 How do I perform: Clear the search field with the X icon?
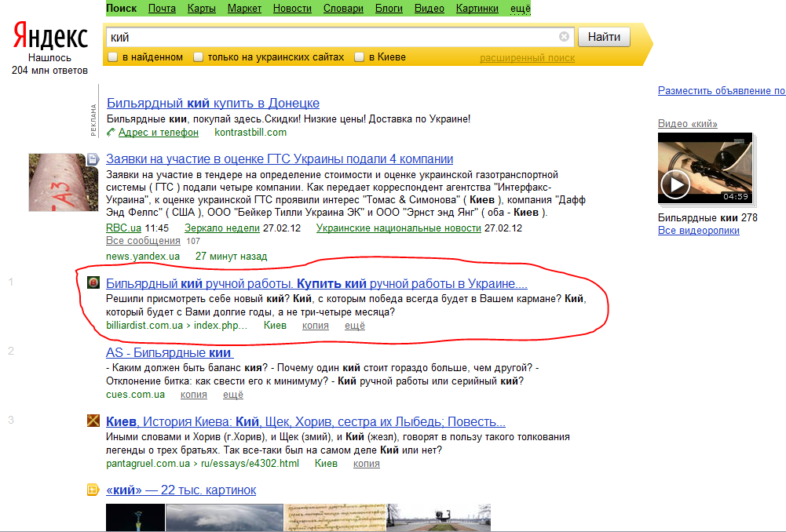[x=564, y=37]
